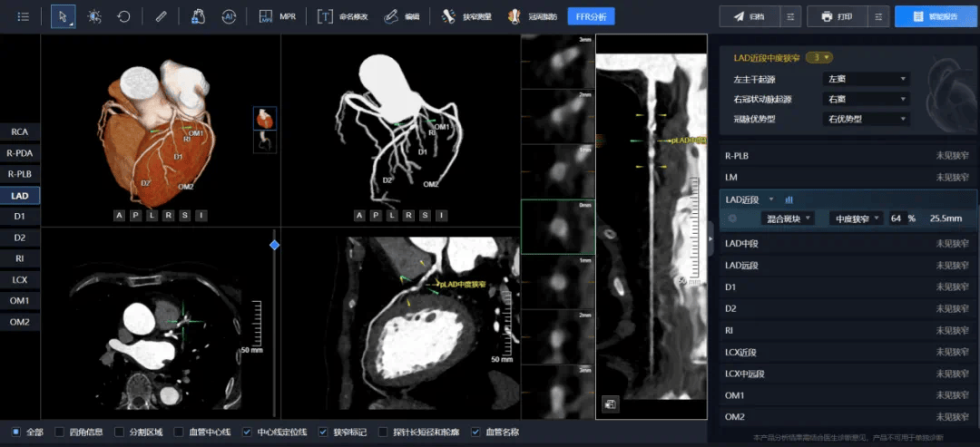Click the 64 stenosis percentage field
This screenshot has width=980, height=447.
(x=897, y=219)
